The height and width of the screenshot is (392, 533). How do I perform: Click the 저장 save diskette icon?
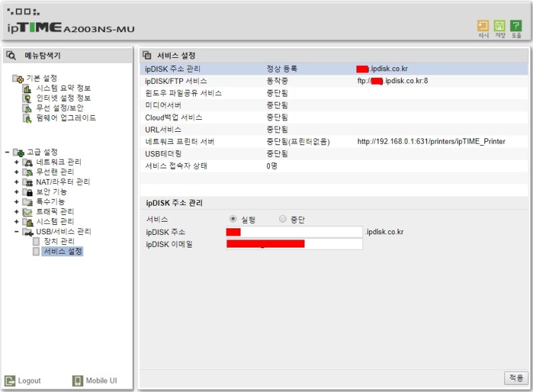point(500,24)
